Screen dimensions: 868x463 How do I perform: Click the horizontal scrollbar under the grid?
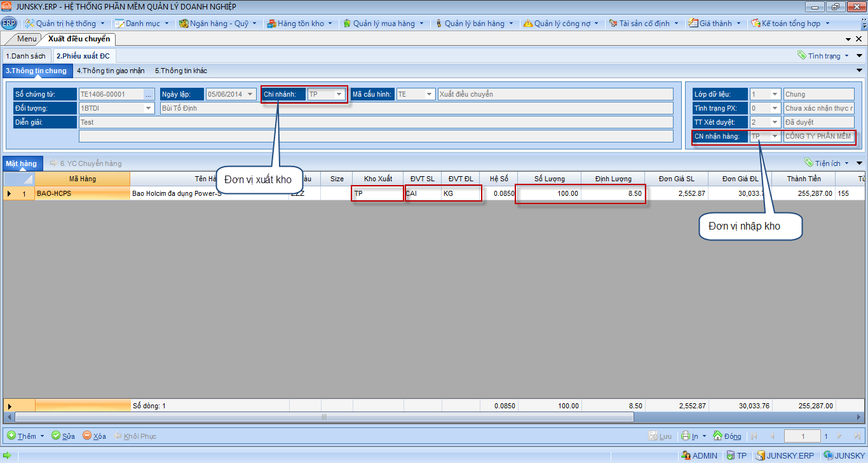coord(324,417)
